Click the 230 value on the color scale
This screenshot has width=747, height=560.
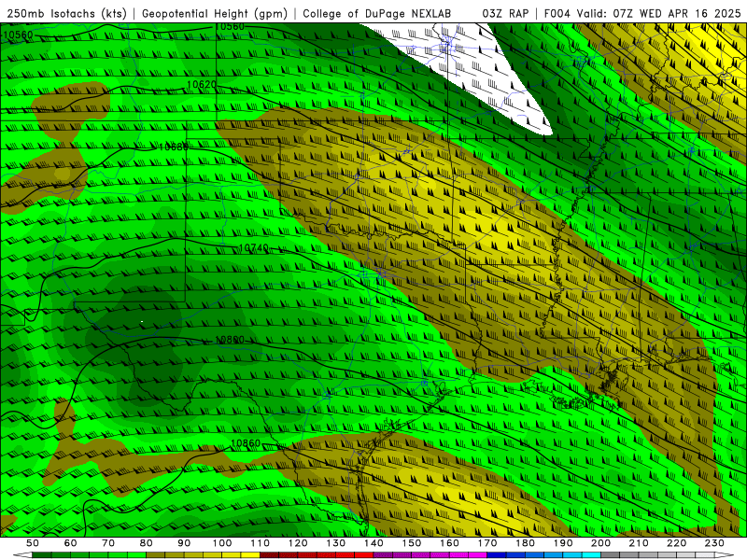714,543
